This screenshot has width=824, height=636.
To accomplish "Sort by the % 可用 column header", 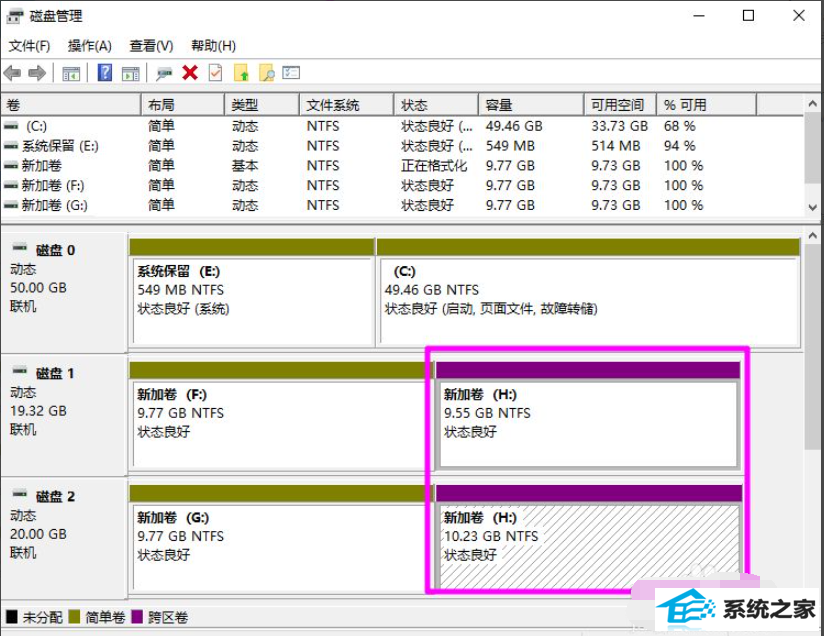I will coord(707,105).
